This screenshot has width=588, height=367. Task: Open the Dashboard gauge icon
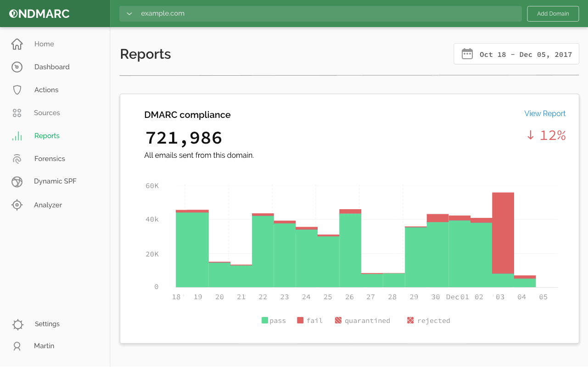17,67
